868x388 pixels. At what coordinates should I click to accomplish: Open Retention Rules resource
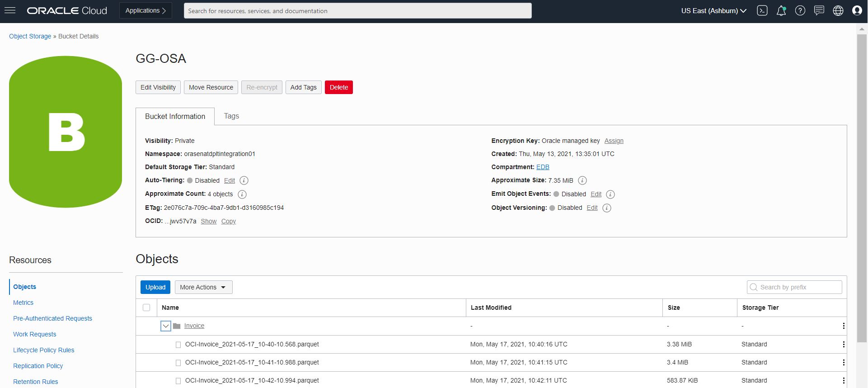pyautogui.click(x=35, y=382)
